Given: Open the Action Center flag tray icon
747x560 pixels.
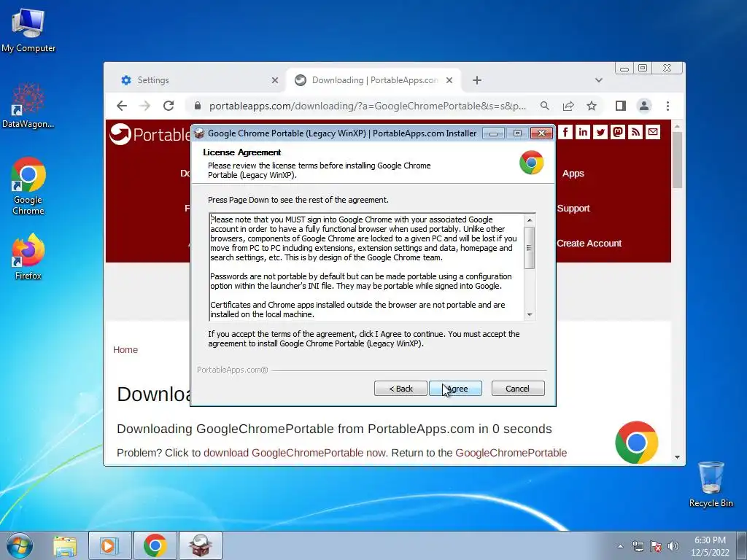Looking at the screenshot, I should (x=656, y=546).
